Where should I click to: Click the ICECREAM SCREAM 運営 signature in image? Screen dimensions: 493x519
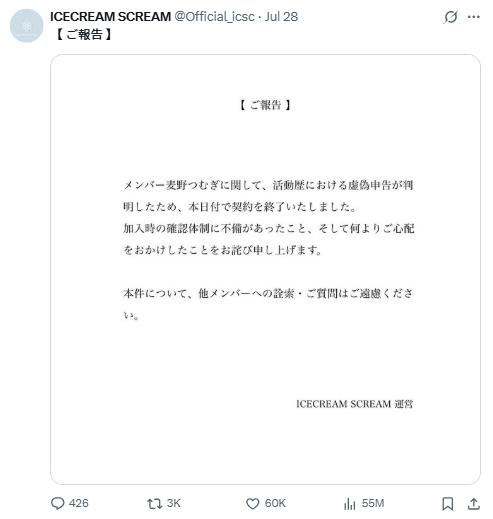coord(355,404)
